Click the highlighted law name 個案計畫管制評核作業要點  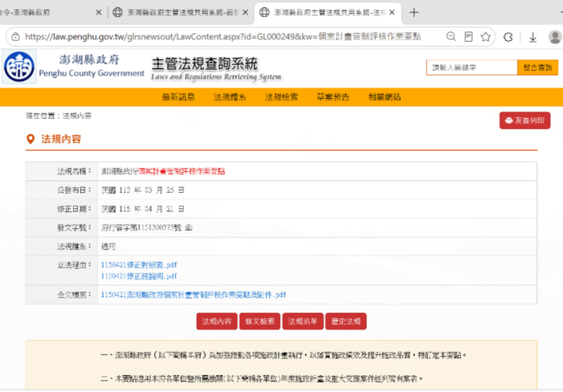[x=182, y=171]
